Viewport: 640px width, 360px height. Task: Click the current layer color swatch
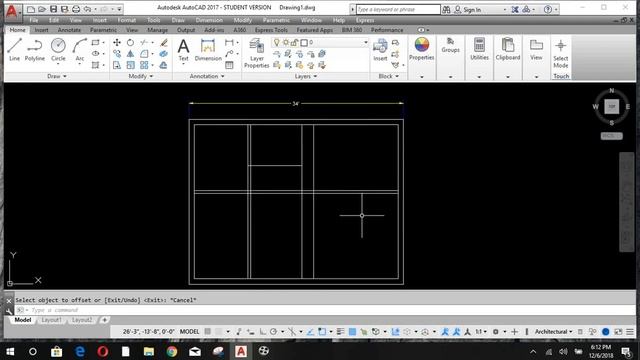[304, 42]
